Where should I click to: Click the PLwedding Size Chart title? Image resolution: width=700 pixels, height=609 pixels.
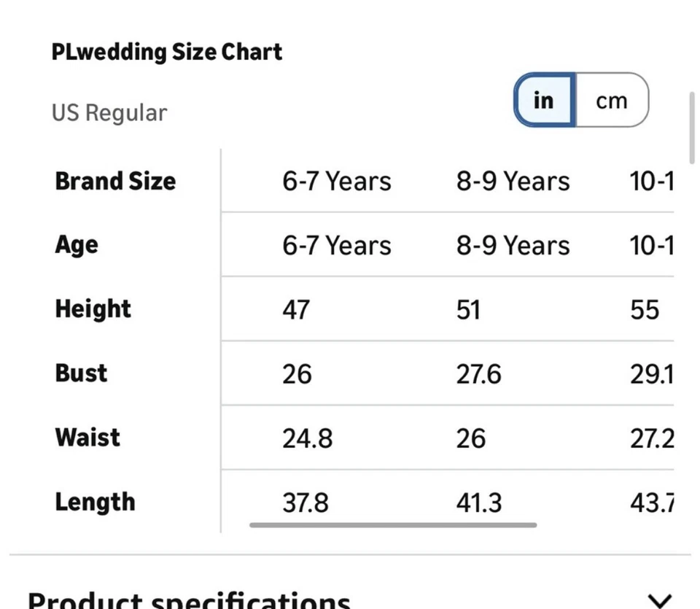(167, 52)
